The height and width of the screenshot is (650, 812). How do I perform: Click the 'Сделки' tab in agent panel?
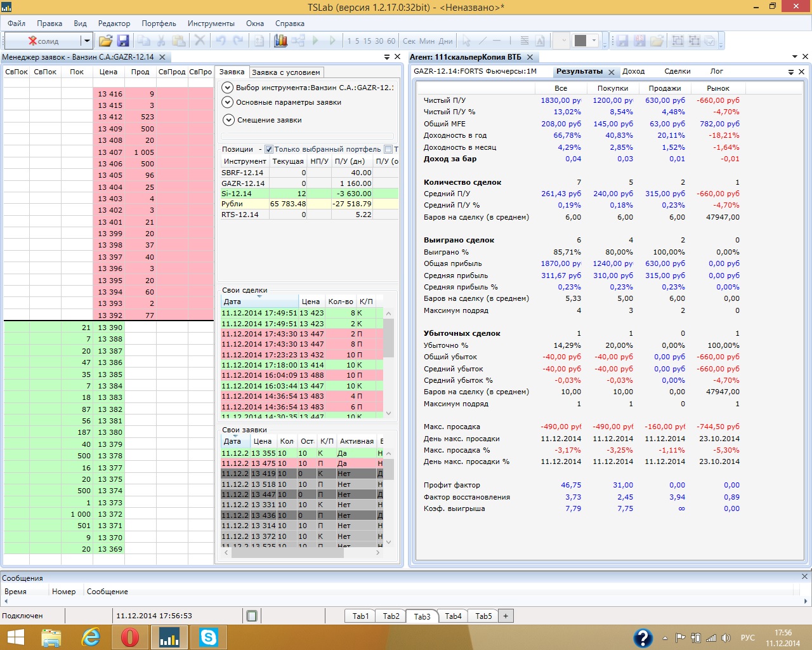click(677, 71)
